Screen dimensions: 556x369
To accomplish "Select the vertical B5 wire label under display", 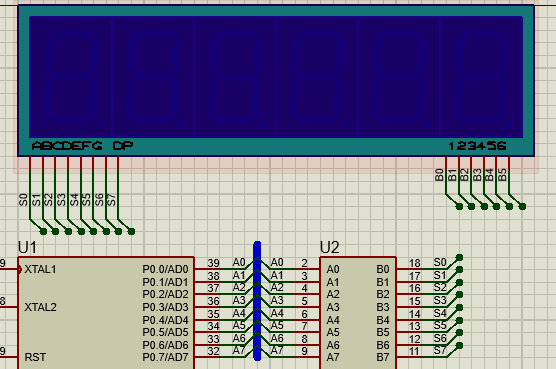I will (502, 175).
